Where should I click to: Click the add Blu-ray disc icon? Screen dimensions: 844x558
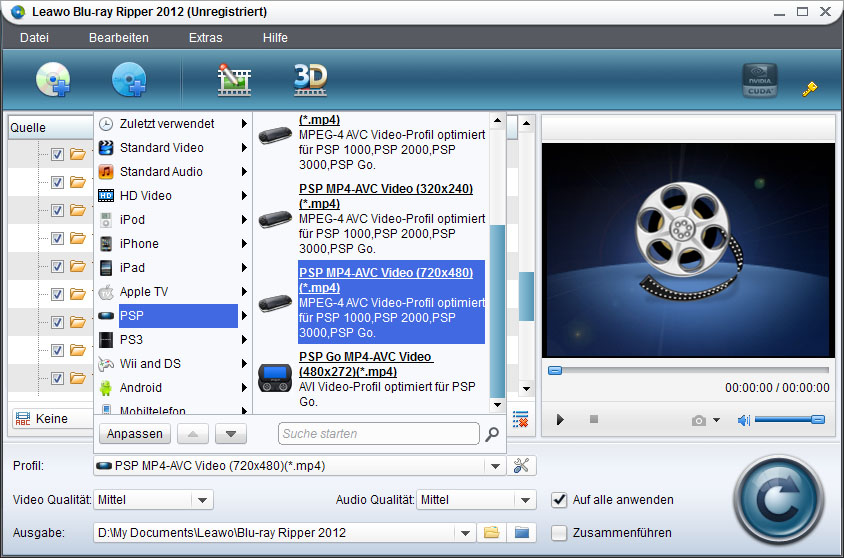click(53, 80)
